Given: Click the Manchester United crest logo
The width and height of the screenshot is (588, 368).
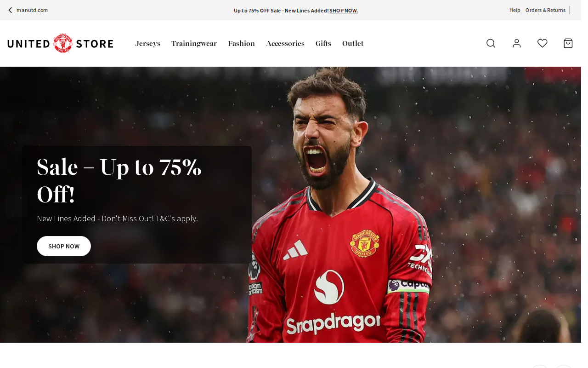Looking at the screenshot, I should click(63, 43).
